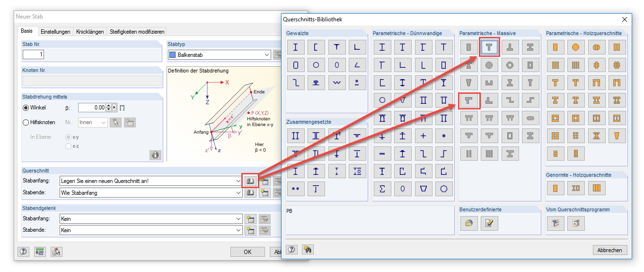
Task: Select rail profile in Gewalzte
Action: 316,82
